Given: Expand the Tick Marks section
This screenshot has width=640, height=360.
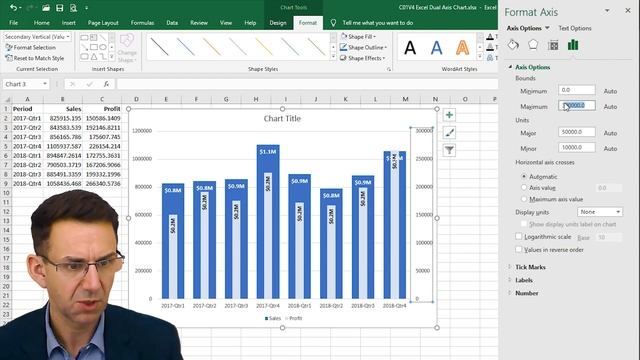Looking at the screenshot, I should pyautogui.click(x=530, y=267).
